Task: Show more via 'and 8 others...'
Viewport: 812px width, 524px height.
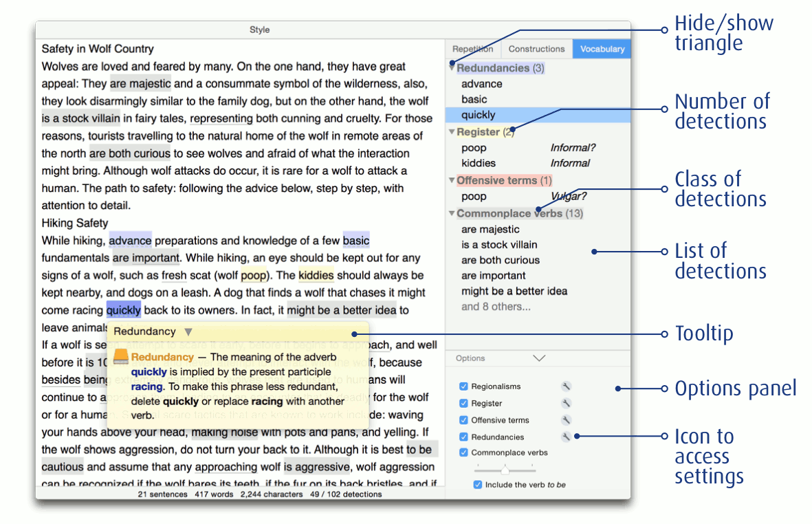Action: [x=496, y=307]
